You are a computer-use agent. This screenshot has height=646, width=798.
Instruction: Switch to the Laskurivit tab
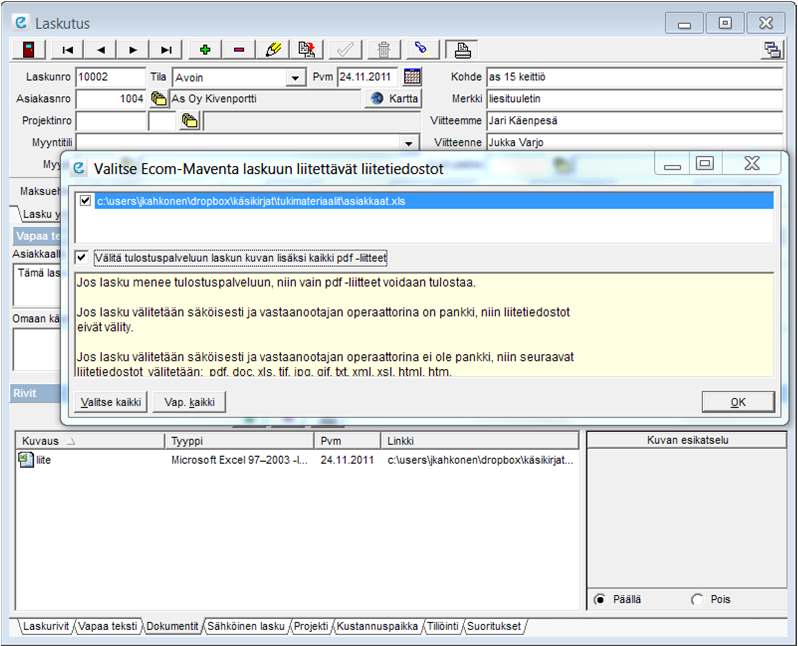[x=46, y=626]
